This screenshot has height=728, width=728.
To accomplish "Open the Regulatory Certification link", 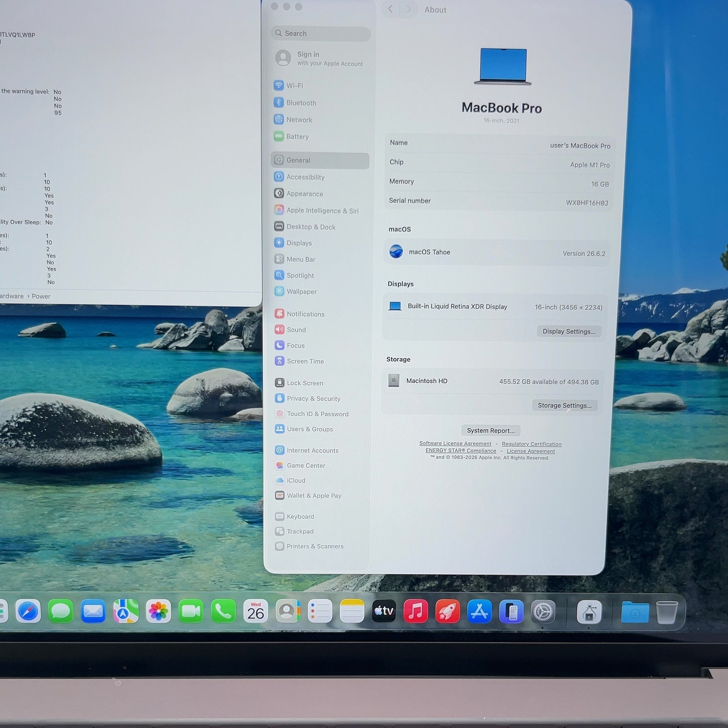I will [x=531, y=444].
